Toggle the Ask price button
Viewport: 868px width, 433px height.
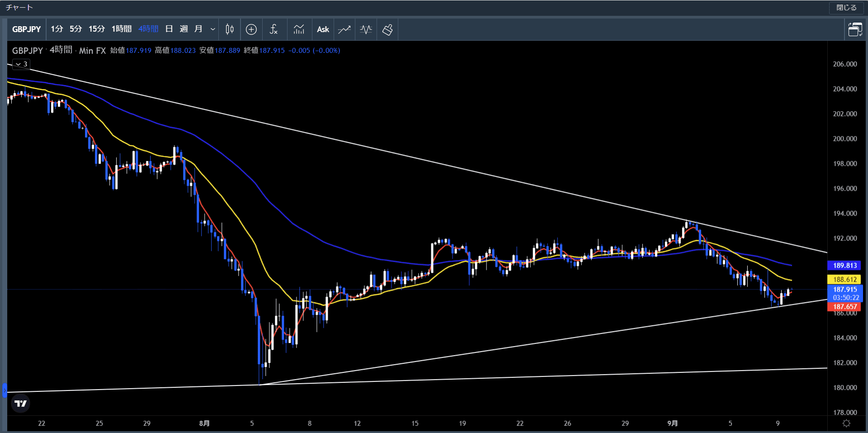pyautogui.click(x=323, y=29)
